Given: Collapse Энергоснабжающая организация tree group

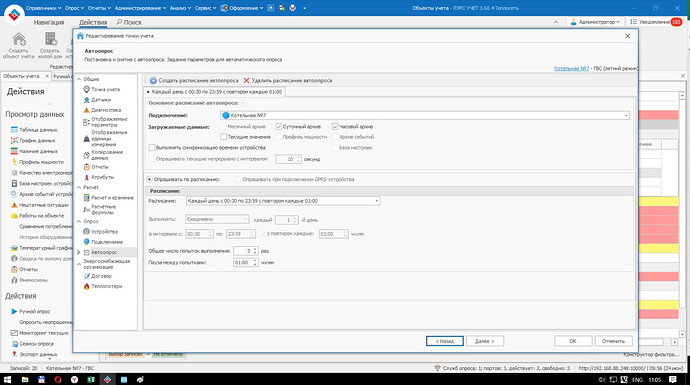Looking at the screenshot, I should click(79, 264).
